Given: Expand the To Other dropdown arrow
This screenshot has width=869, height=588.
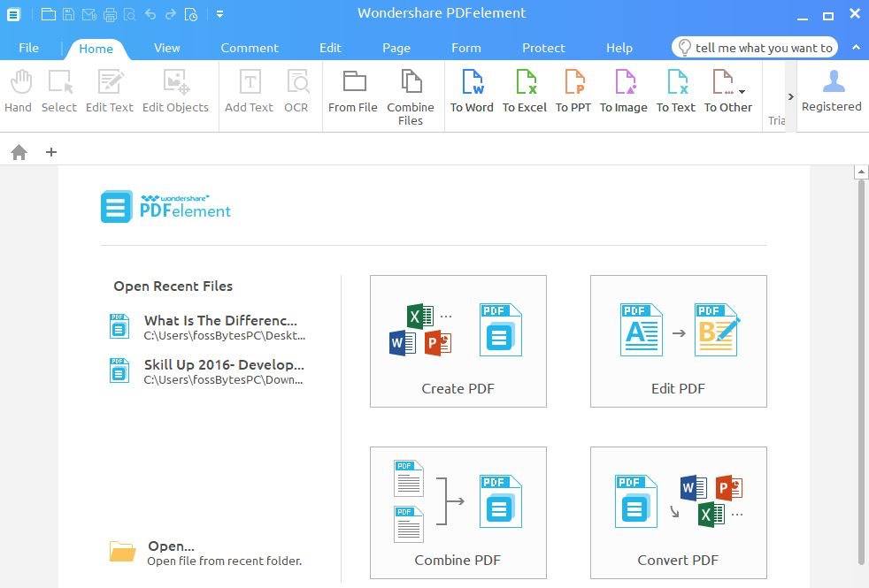Looking at the screenshot, I should coord(742,92).
